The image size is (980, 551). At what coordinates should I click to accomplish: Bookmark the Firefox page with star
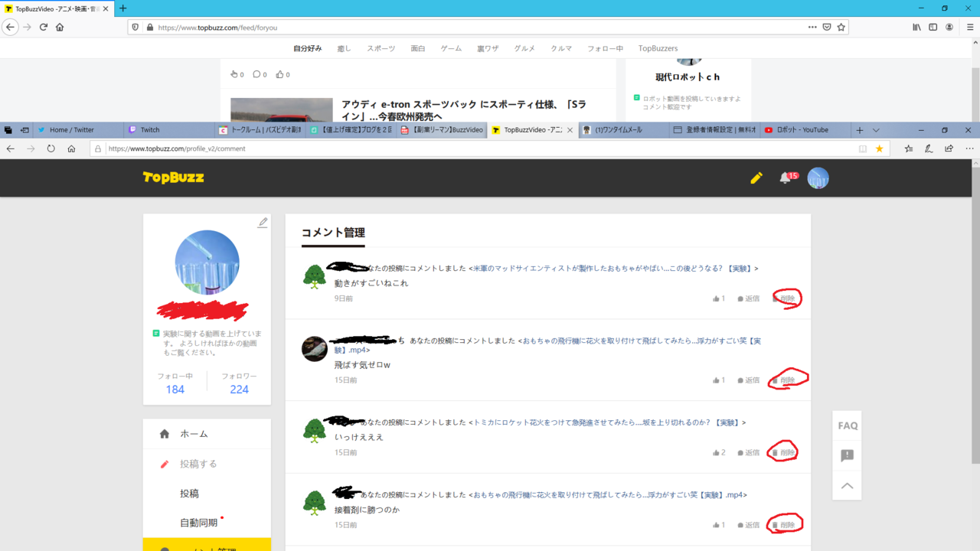pos(841,27)
